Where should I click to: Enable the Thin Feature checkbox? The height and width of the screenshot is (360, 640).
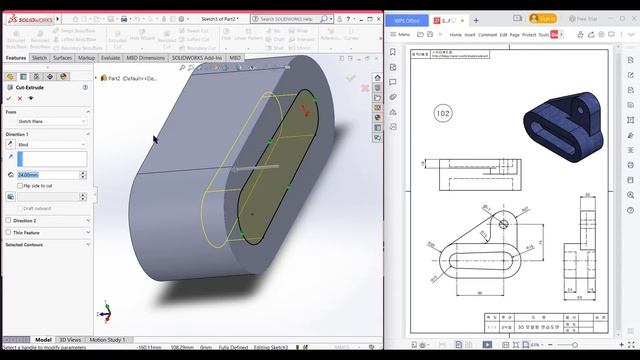coord(8,232)
